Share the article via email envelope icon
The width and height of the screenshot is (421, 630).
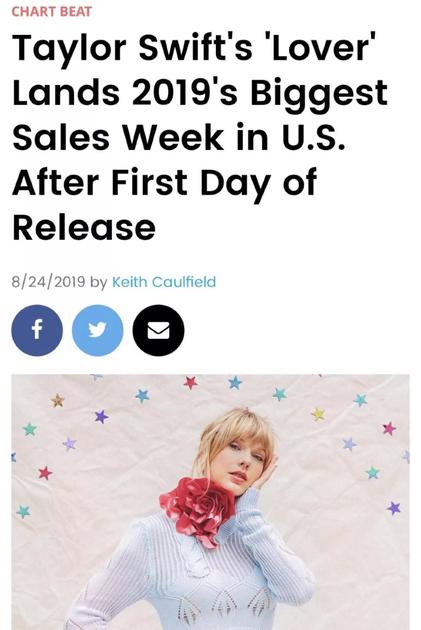click(158, 330)
